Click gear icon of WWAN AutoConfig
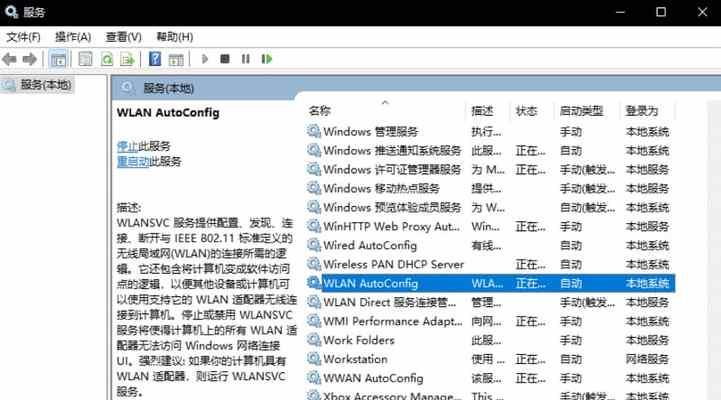Viewport: 721px width, 400px height. (314, 378)
